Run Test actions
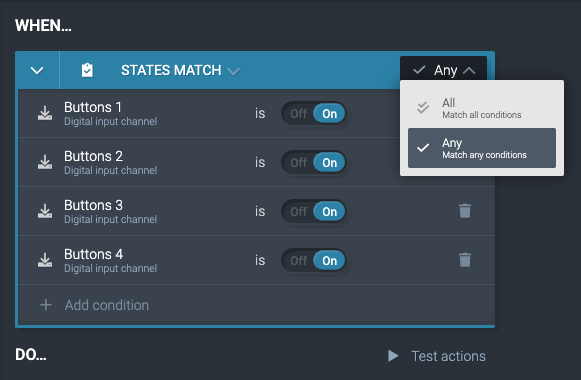This screenshot has height=380, width=581. coord(436,356)
